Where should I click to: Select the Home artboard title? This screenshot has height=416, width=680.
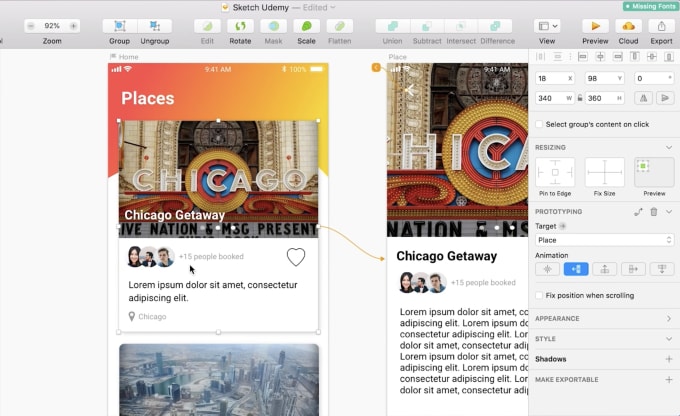pyautogui.click(x=128, y=57)
